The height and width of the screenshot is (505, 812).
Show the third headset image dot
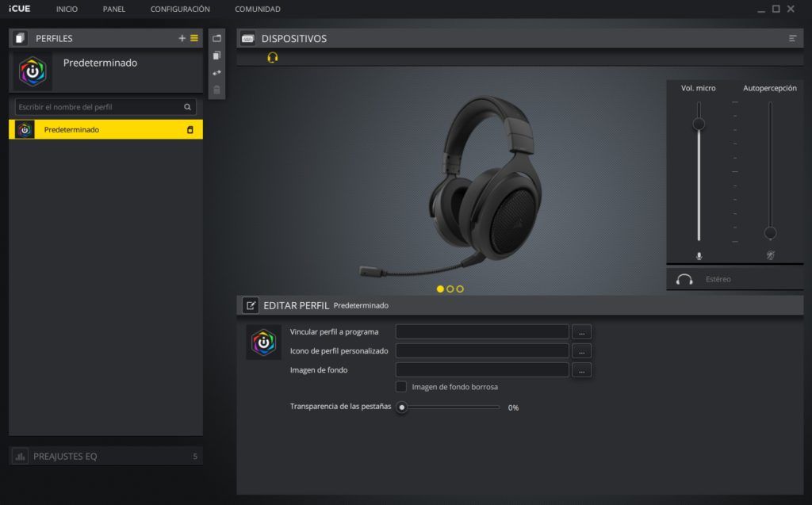[460, 289]
